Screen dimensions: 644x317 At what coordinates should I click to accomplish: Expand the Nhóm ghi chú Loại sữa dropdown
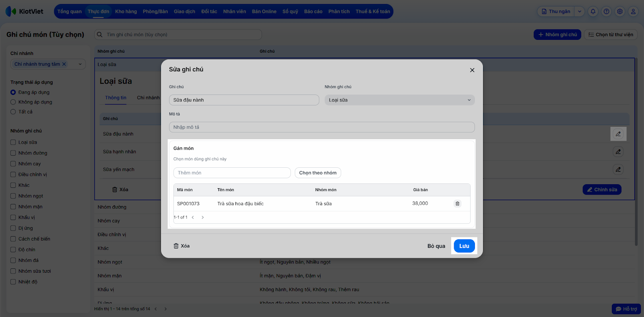pyautogui.click(x=399, y=100)
